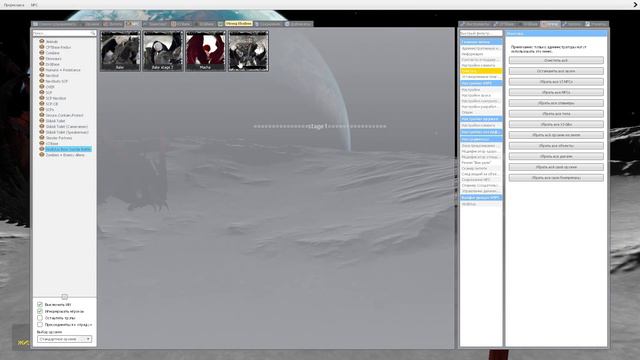
Task: Select the Nextbots SCP category
Action: point(57,81)
